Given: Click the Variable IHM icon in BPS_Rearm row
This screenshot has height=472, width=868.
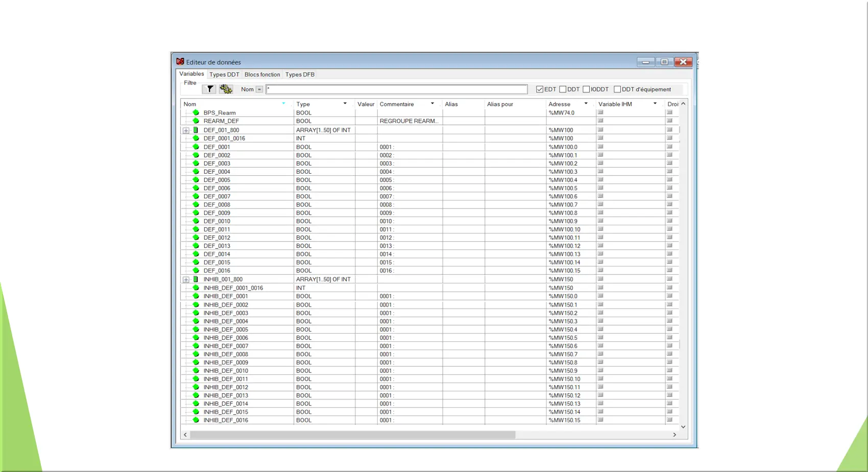Looking at the screenshot, I should [x=600, y=112].
